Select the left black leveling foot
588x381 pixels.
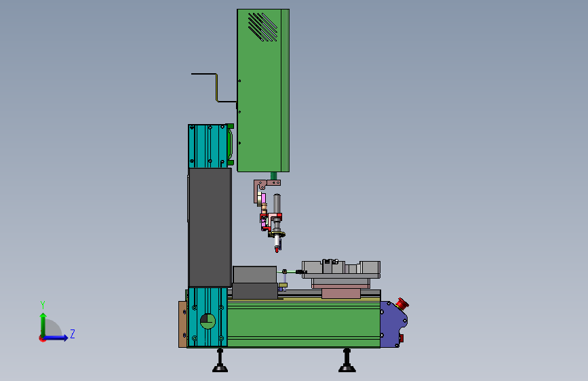(220, 361)
